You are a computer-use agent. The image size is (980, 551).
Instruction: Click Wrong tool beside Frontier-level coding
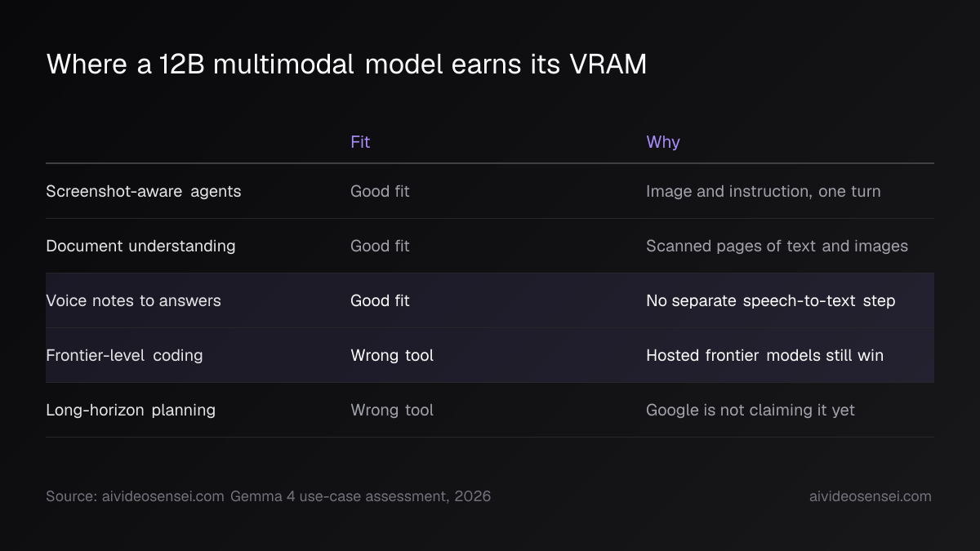tap(392, 355)
